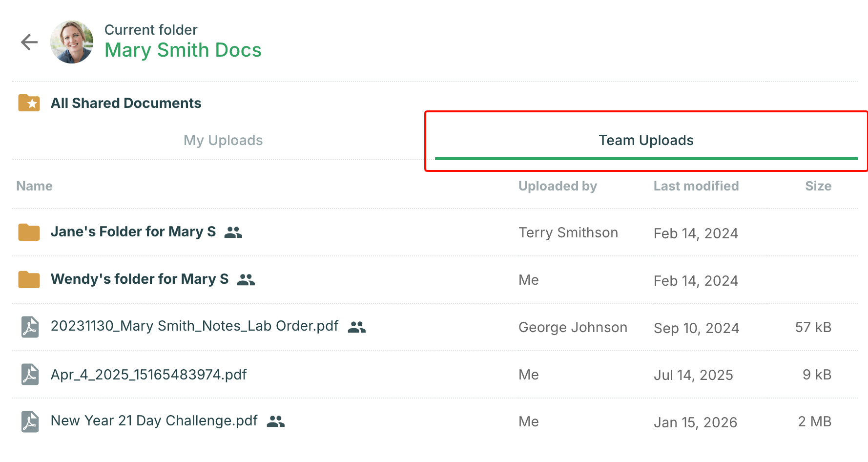Click PDF icon for Lab Order file

coord(30,327)
